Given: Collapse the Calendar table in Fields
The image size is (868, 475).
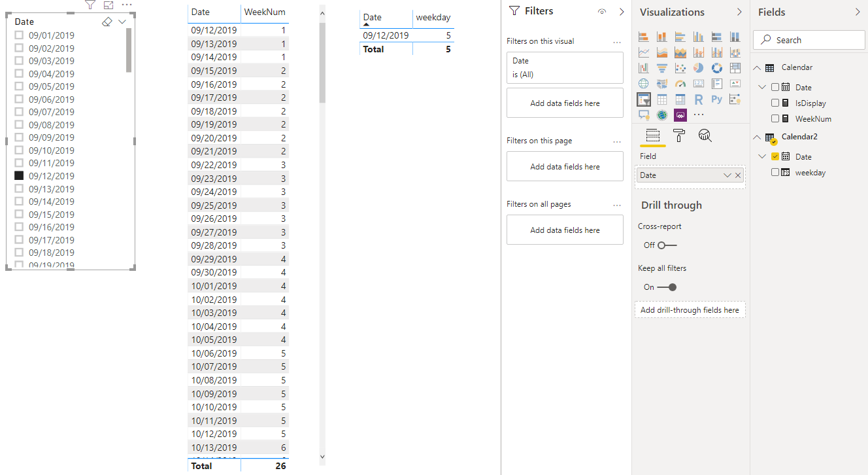Looking at the screenshot, I should (758, 67).
